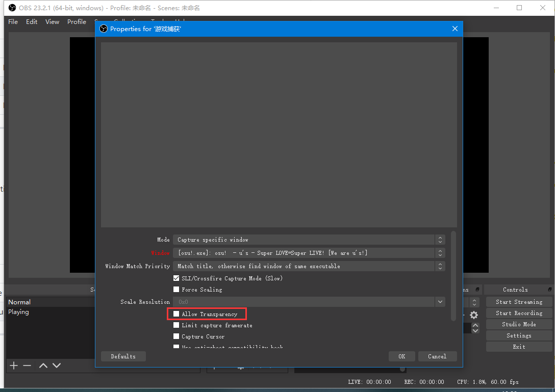The height and width of the screenshot is (392, 555).
Task: Move scene down with down-arrow icon
Action: [x=57, y=365]
